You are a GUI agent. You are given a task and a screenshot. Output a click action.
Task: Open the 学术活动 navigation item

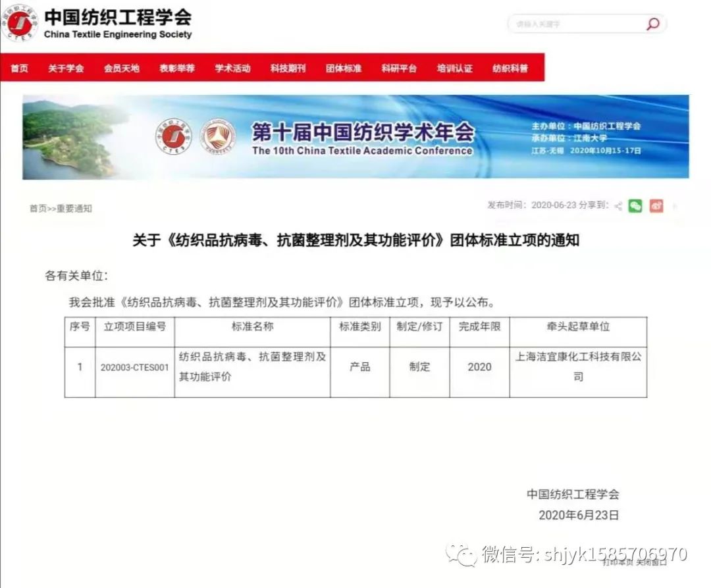coord(232,68)
